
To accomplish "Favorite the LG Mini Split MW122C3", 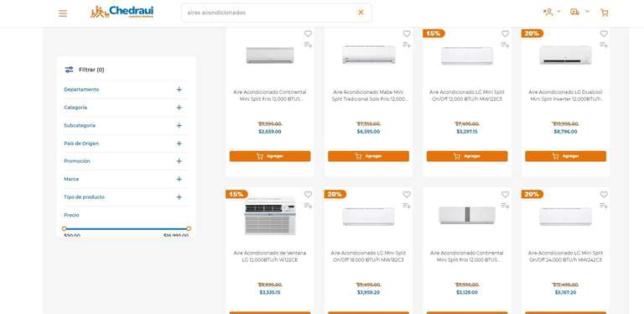I will (505, 34).
